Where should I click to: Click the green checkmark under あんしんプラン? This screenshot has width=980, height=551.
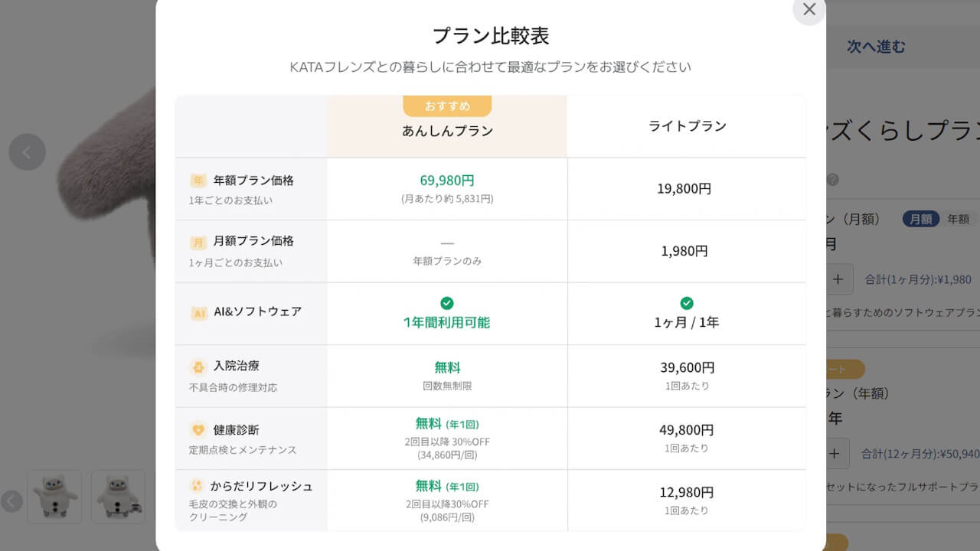click(447, 303)
